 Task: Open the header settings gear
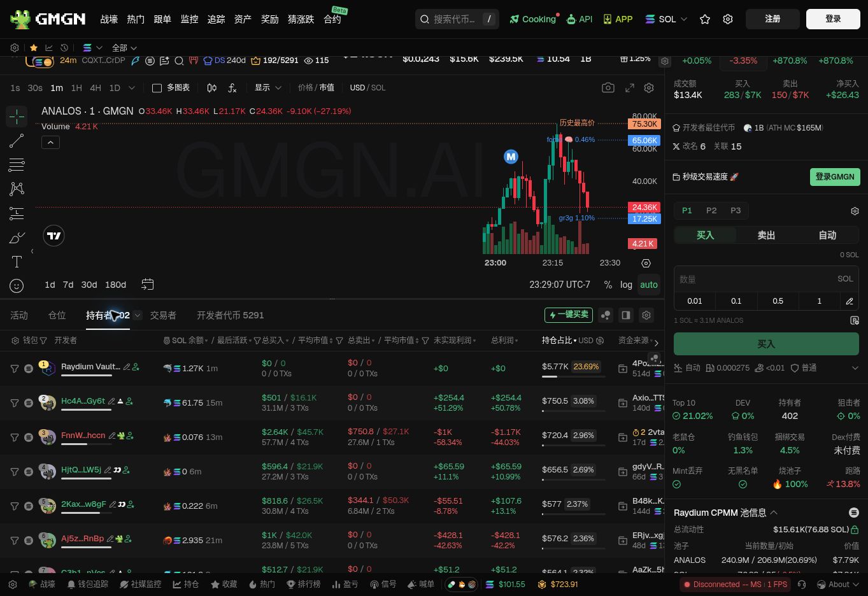(728, 19)
